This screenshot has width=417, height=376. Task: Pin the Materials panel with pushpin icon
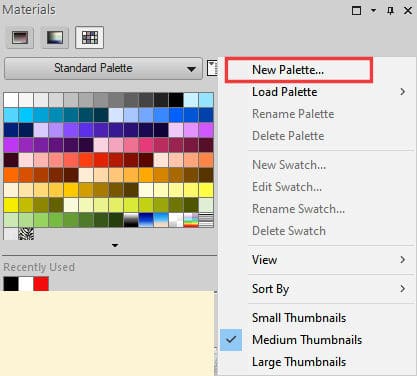390,11
